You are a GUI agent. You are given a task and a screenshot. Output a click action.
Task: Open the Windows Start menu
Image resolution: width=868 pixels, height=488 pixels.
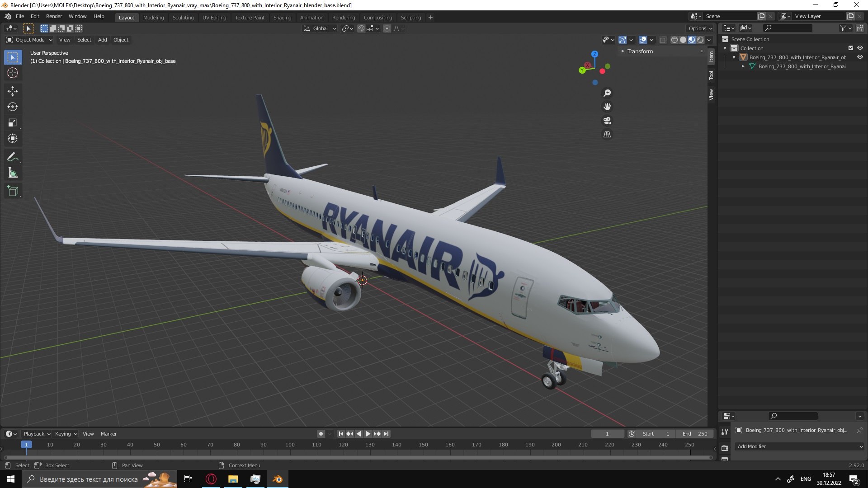coord(11,479)
